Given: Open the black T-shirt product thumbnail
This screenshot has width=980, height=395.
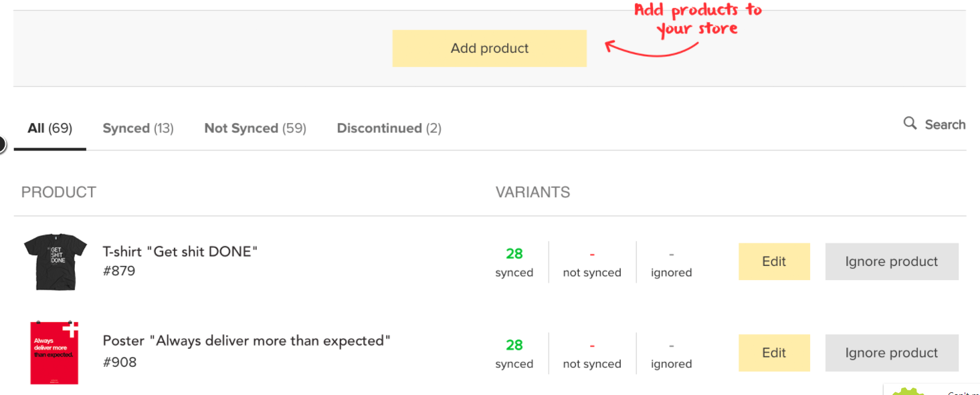Looking at the screenshot, I should 56,261.
